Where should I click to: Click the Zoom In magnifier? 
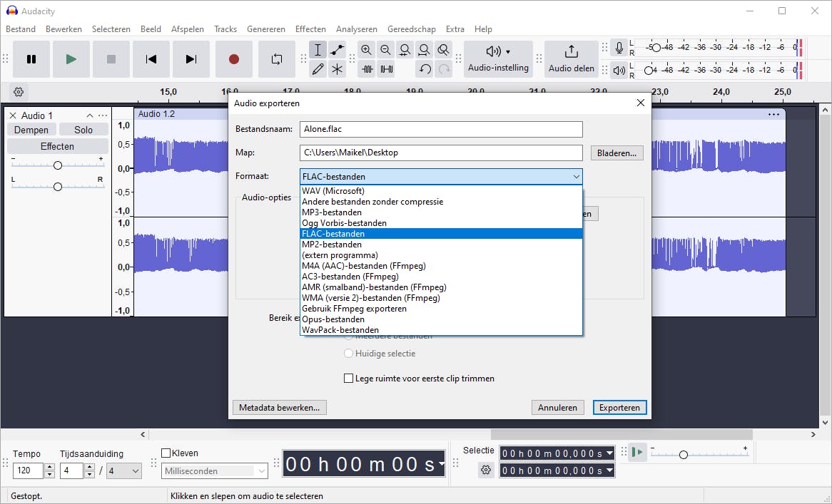[366, 50]
